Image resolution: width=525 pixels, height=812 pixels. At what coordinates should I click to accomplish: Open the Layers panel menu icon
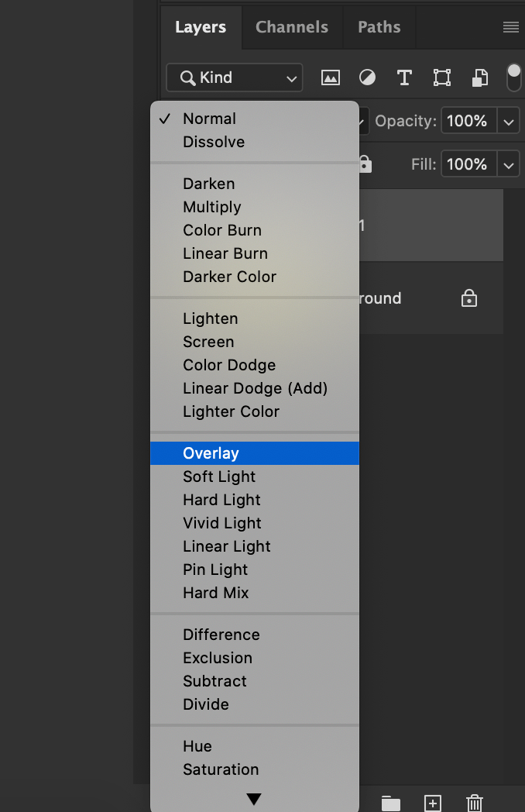[x=510, y=27]
